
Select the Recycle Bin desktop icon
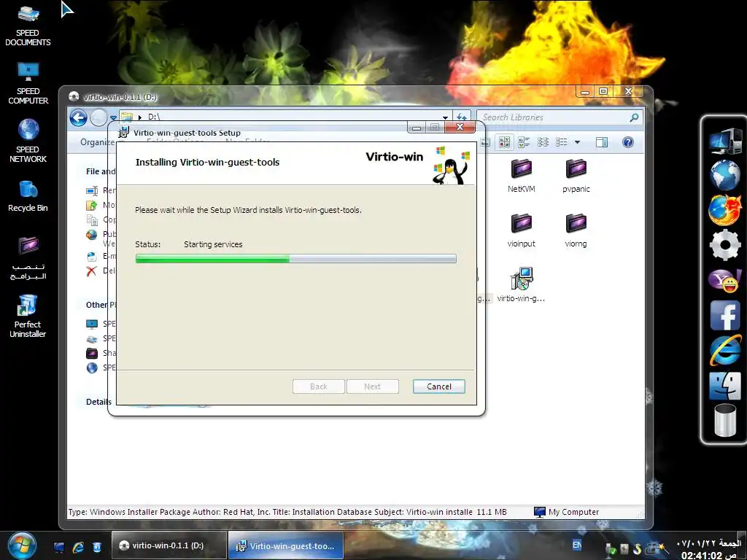point(28,196)
